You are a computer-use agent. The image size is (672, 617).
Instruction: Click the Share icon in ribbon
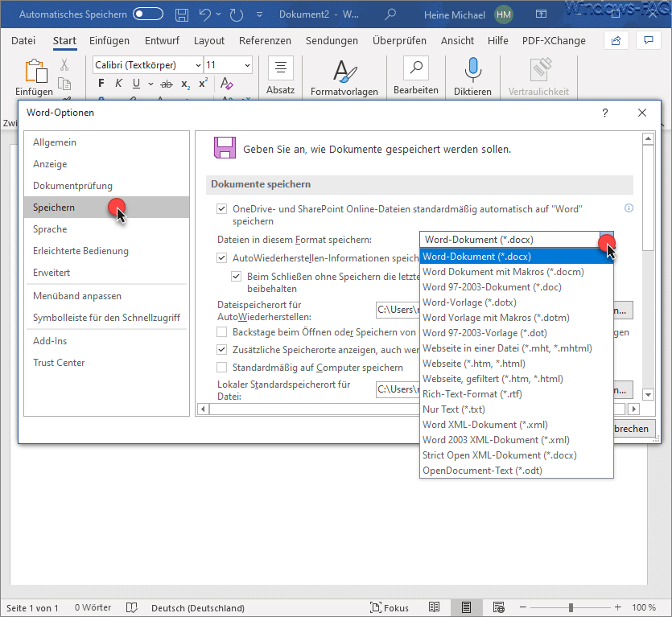(616, 41)
